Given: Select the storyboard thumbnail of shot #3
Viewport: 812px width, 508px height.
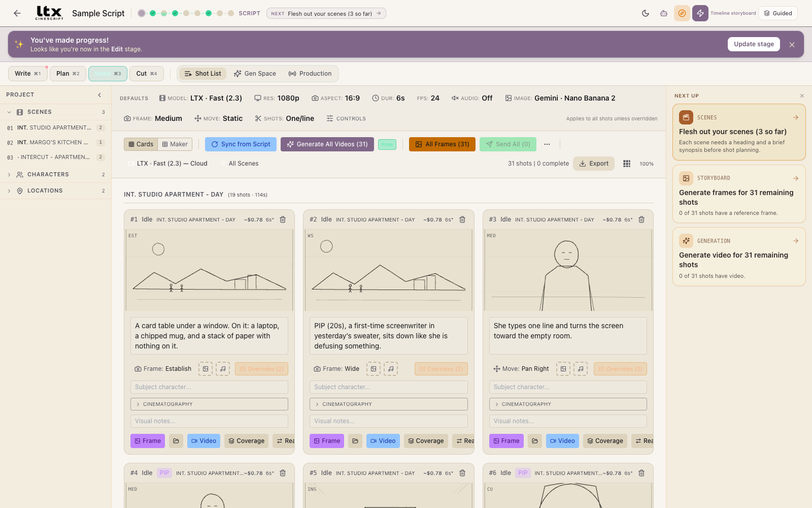Looking at the screenshot, I should click(x=568, y=270).
